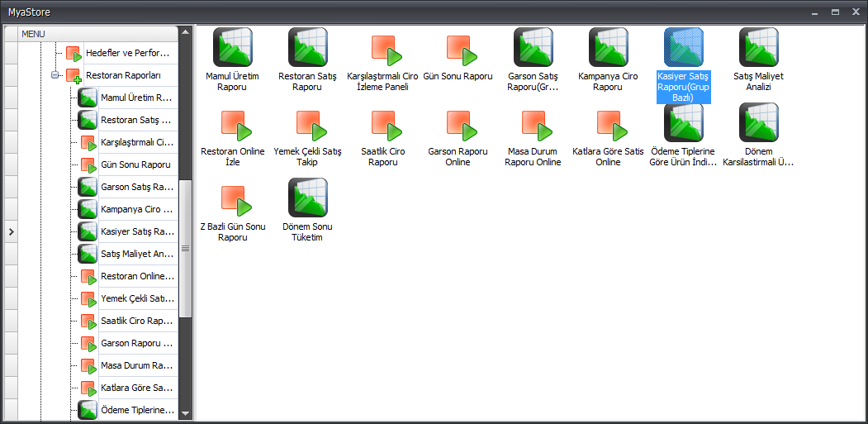Click Restoran Satış tree icon in menu

coord(88,120)
